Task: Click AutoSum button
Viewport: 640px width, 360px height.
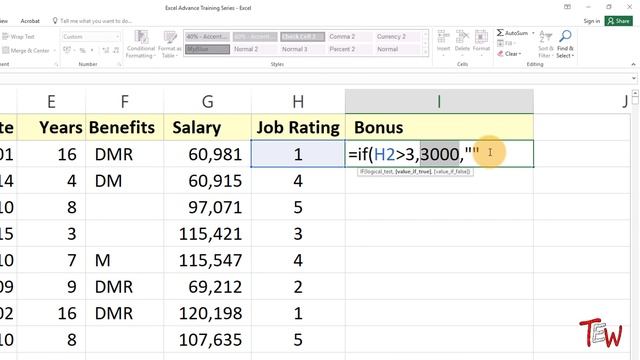Action: [512, 33]
